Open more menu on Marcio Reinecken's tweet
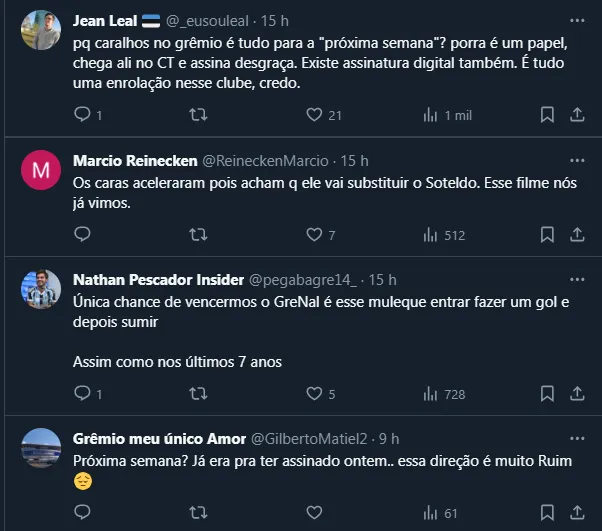The width and height of the screenshot is (602, 531). [x=577, y=160]
